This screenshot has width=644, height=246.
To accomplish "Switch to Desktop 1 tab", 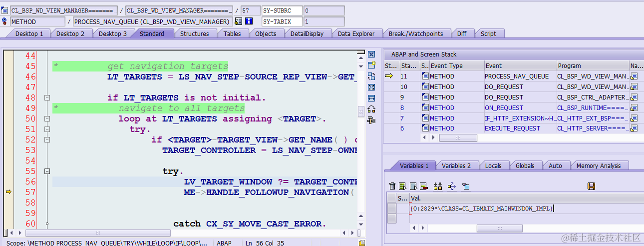I will [29, 33].
